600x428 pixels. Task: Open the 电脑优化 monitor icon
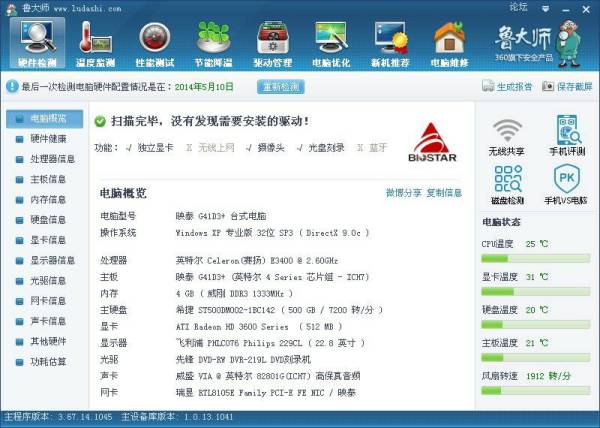point(331,43)
